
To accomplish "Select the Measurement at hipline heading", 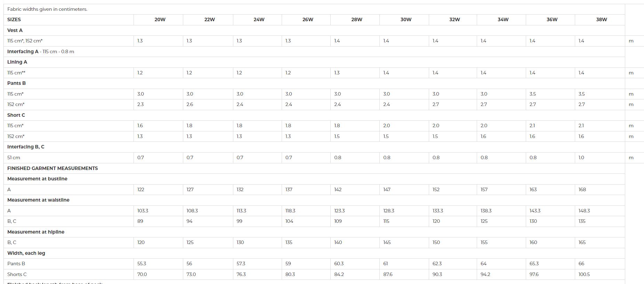I will pyautogui.click(x=36, y=232).
